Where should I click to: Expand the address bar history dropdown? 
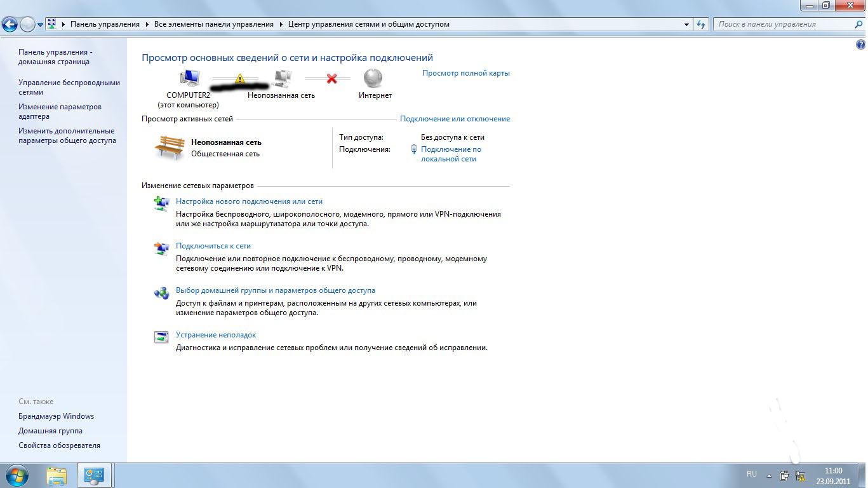[x=687, y=24]
